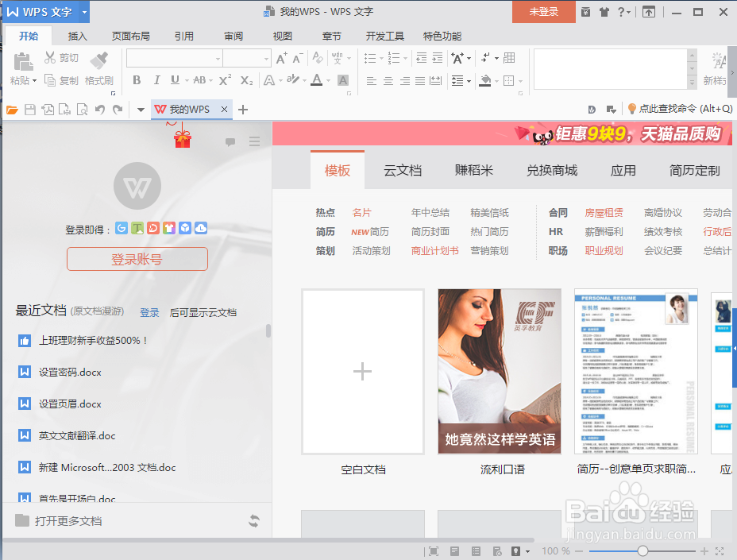Click the chat bubble message icon
737x560 pixels.
230,141
